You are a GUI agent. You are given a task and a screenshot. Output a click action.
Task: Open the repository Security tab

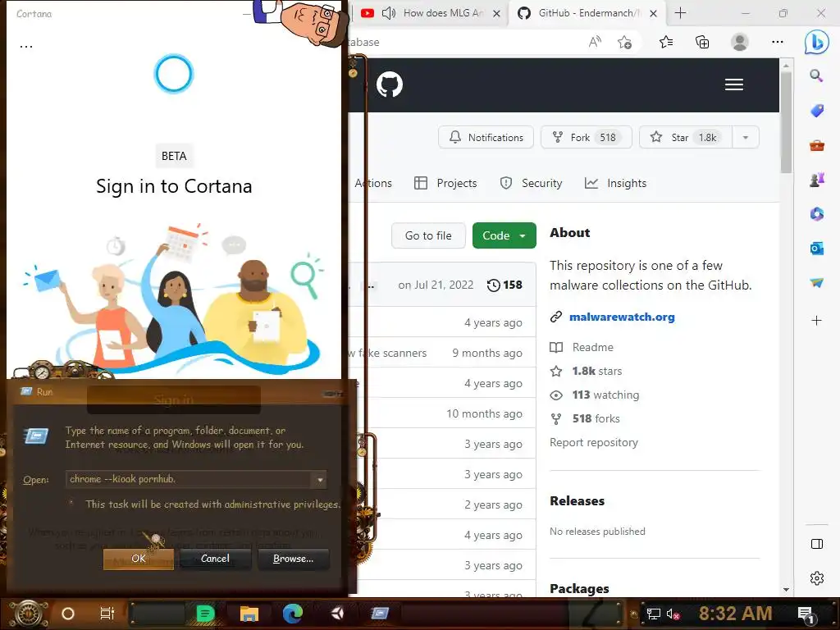(531, 183)
